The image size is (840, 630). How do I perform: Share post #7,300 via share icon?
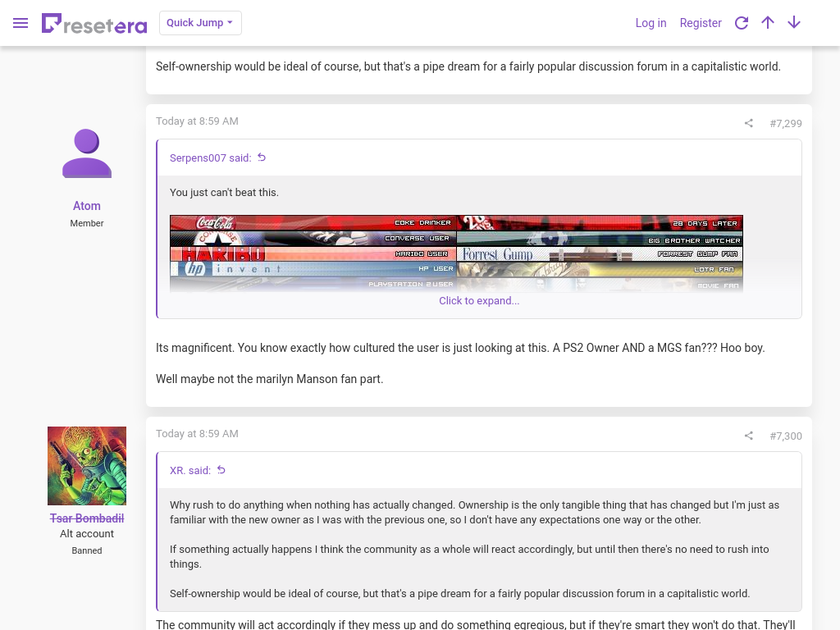748,436
